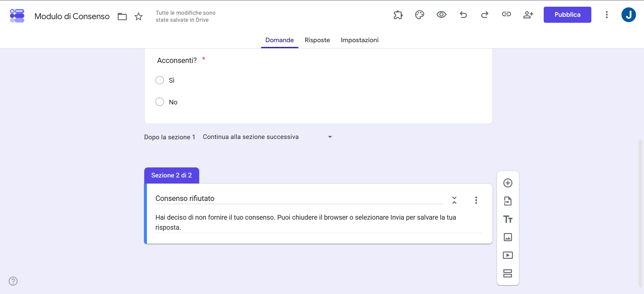Redo the last change
Viewport: 644px width, 294px height.
coord(485,15)
